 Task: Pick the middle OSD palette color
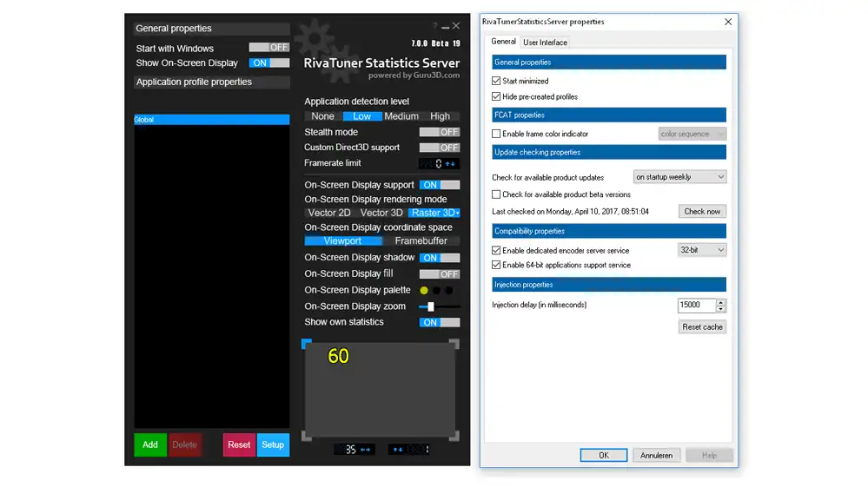(x=437, y=290)
